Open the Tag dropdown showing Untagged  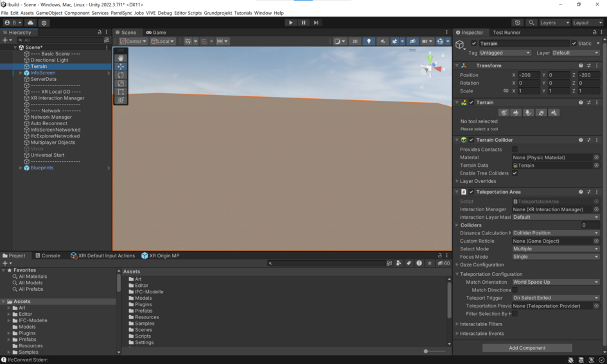[x=506, y=53]
